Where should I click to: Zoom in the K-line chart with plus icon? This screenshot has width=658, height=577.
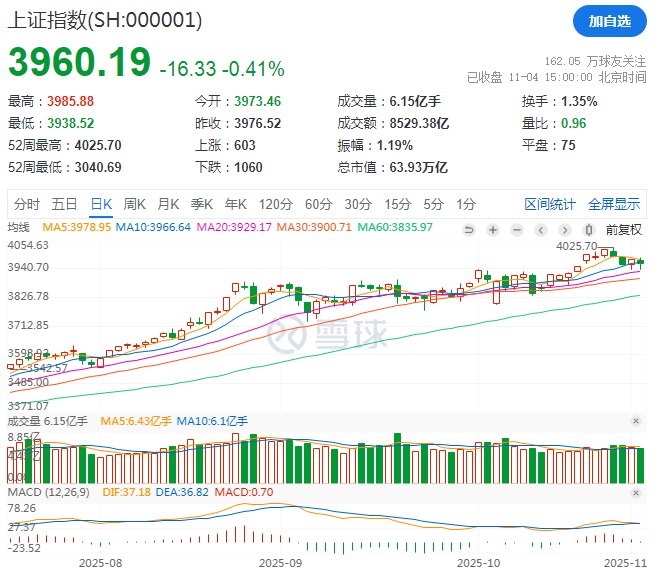point(493,230)
